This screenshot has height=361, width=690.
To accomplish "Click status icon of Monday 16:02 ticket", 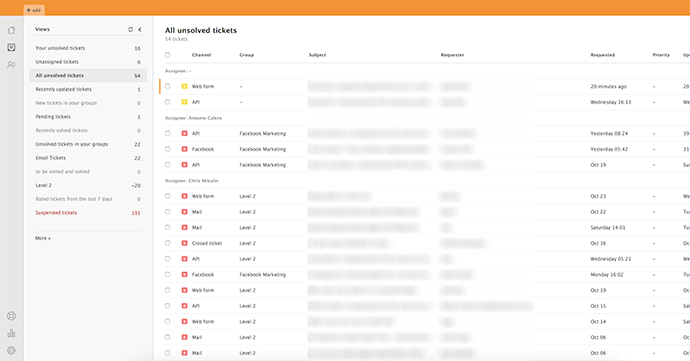I will [x=184, y=274].
